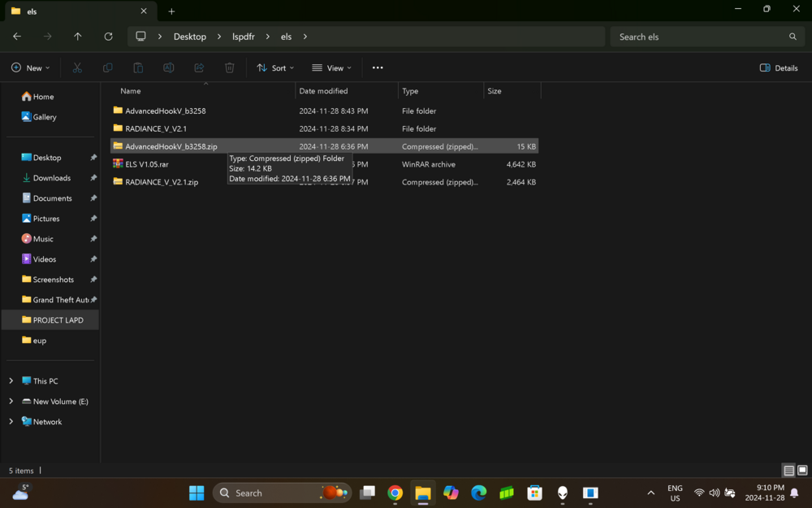Image resolution: width=812 pixels, height=508 pixels.
Task: Launch Microsoft Store from taskbar
Action: click(534, 493)
